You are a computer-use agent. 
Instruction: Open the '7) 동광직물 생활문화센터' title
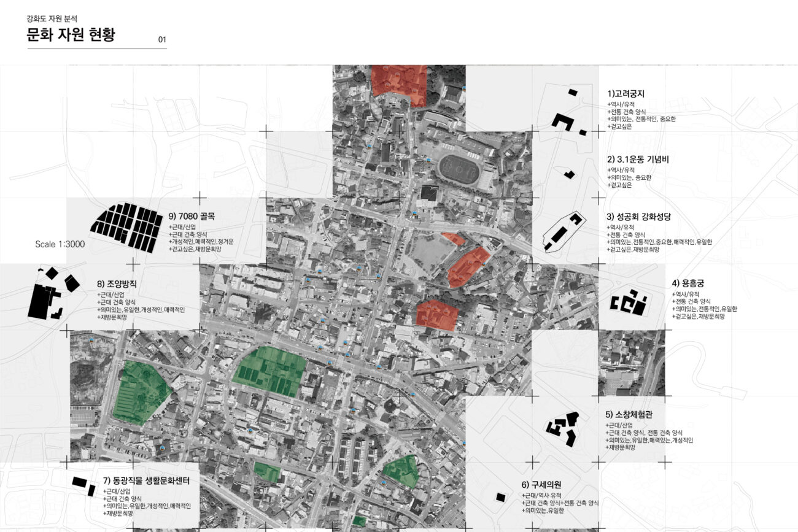pos(150,480)
